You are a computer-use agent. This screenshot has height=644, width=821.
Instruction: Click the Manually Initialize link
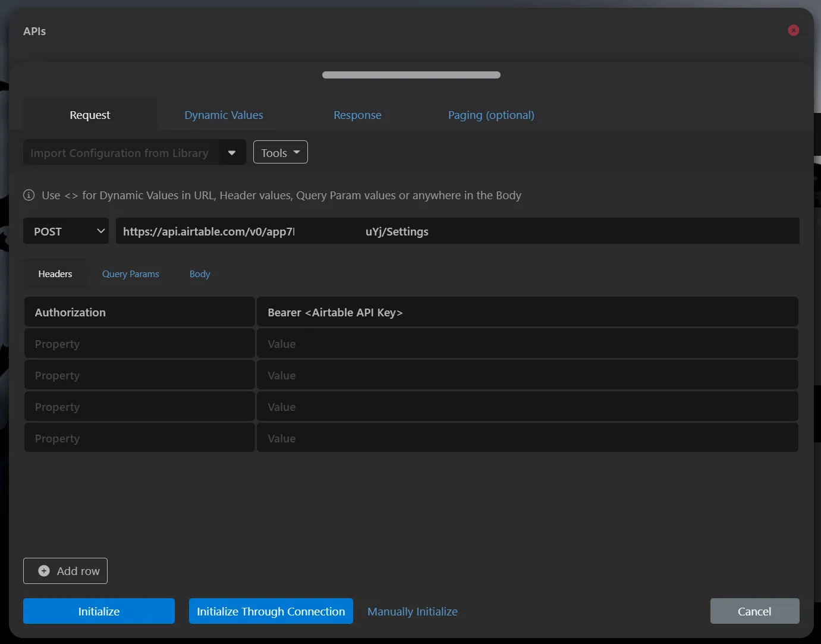point(413,611)
